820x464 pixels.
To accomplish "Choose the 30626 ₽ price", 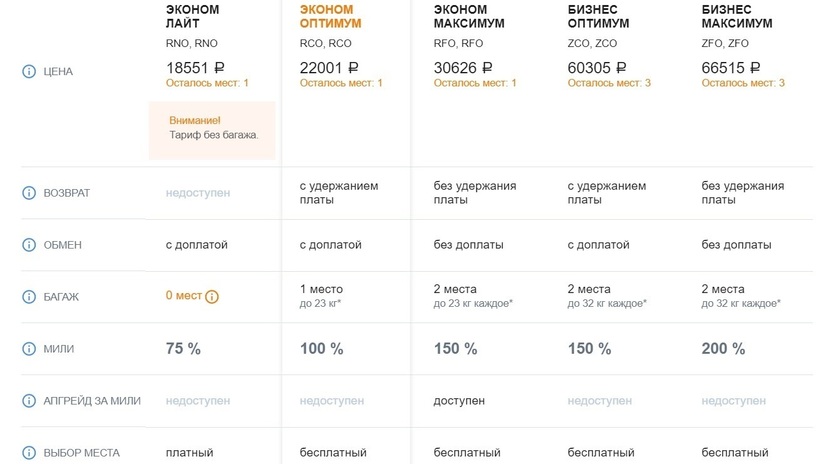I will pyautogui.click(x=463, y=67).
